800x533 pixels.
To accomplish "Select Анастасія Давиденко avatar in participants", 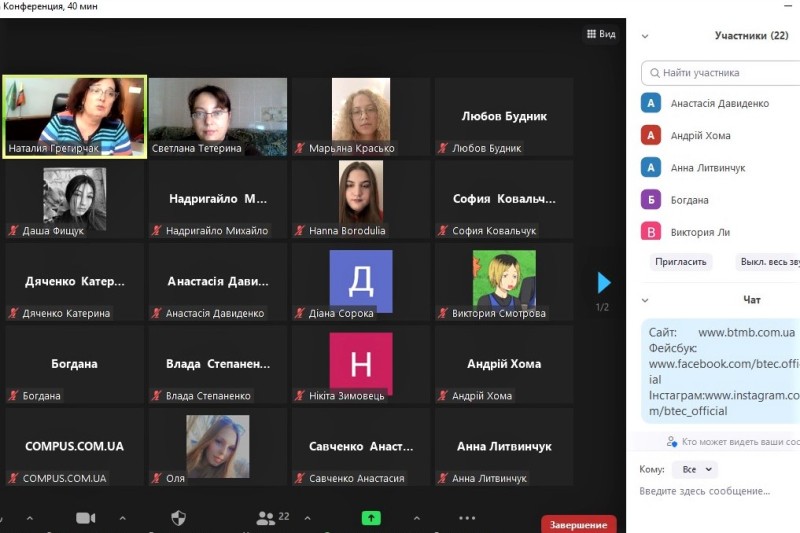I will pyautogui.click(x=651, y=103).
